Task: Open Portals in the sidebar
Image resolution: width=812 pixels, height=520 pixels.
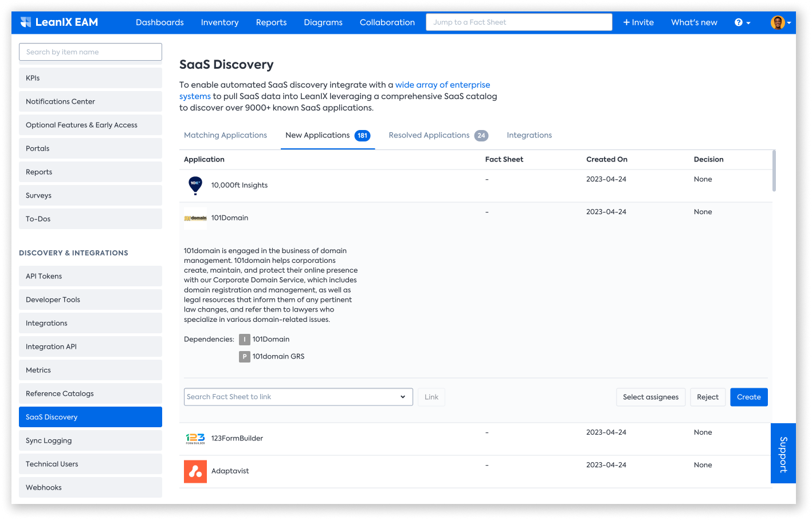Action: click(x=91, y=148)
